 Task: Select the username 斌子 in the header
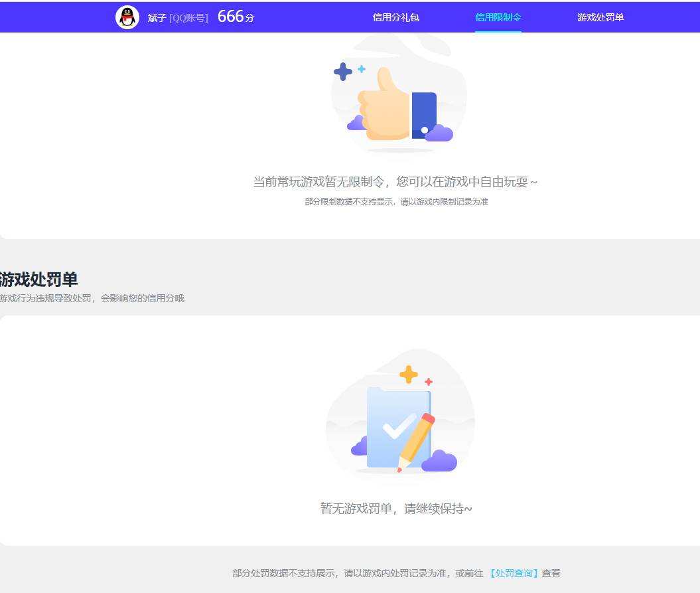pyautogui.click(x=157, y=18)
